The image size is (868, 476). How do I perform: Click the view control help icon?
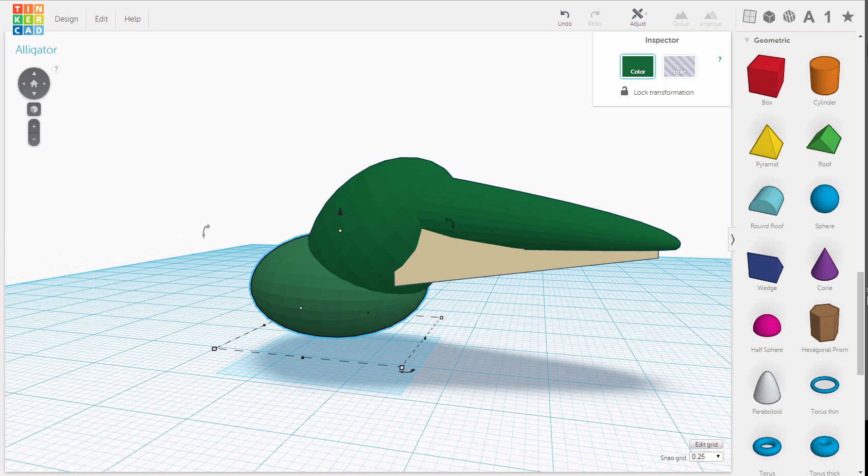coord(56,70)
